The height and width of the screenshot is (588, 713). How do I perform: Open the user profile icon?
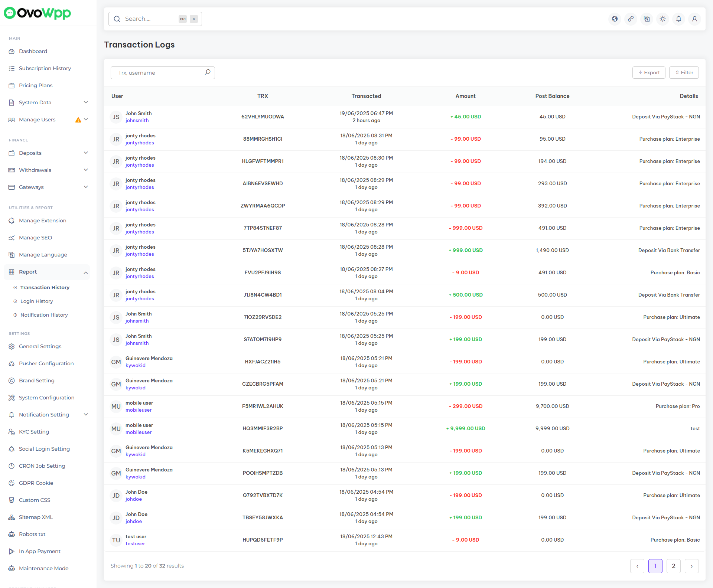pos(695,19)
